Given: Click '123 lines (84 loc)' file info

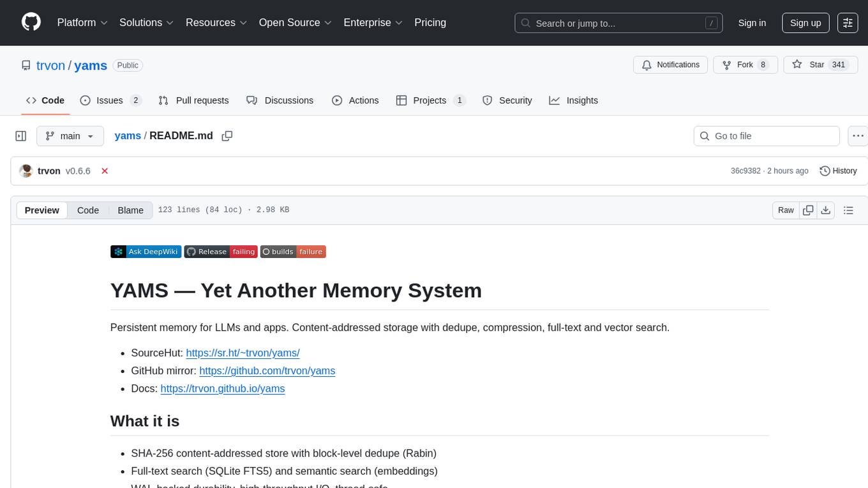Looking at the screenshot, I should [x=199, y=210].
